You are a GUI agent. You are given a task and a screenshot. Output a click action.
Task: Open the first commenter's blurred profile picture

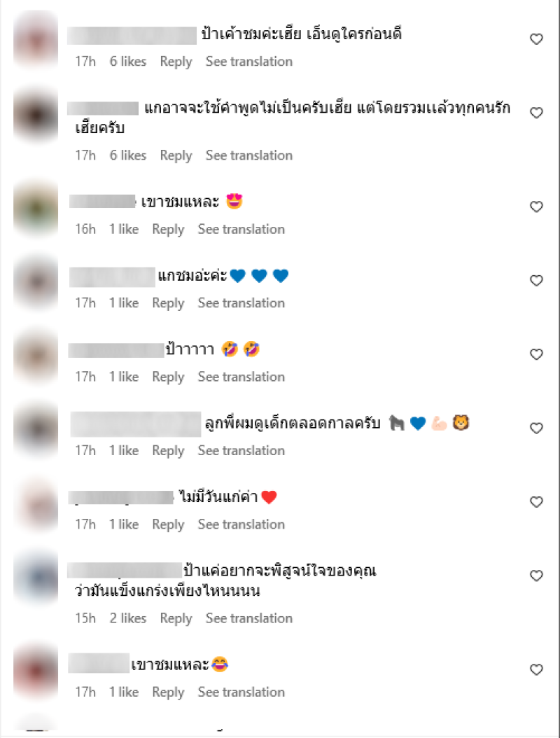pos(36,39)
